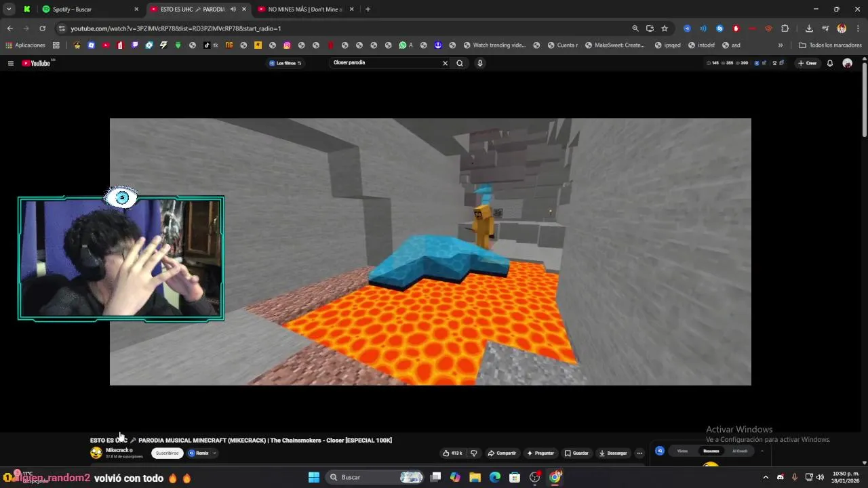This screenshot has width=868, height=488.
Task: Expand hidden bookmarks chevron
Action: click(x=781, y=45)
